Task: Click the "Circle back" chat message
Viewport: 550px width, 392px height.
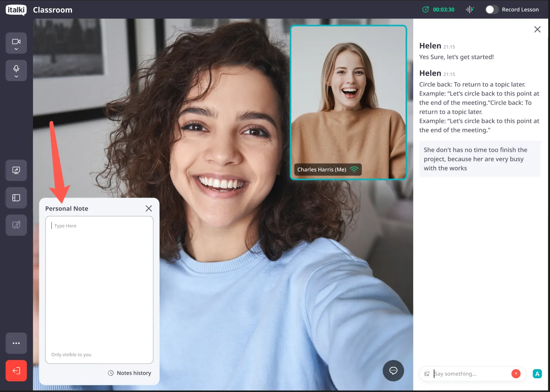Action: pos(479,107)
